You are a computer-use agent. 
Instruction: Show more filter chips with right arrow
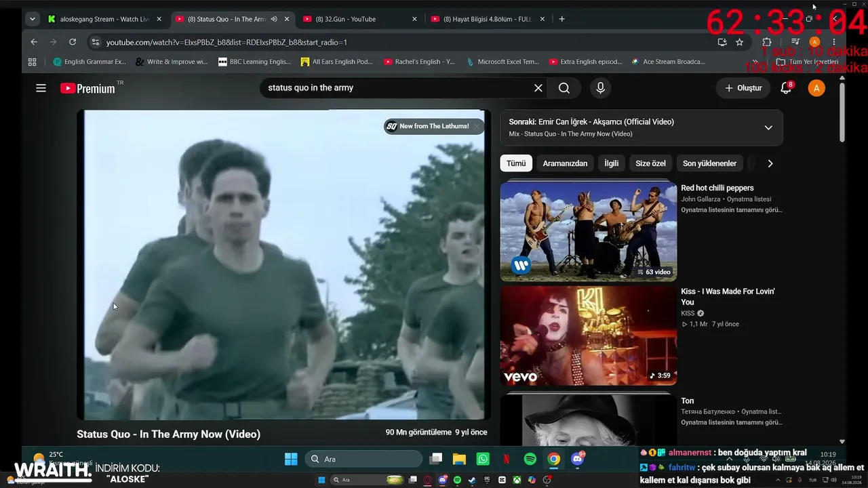click(x=770, y=163)
